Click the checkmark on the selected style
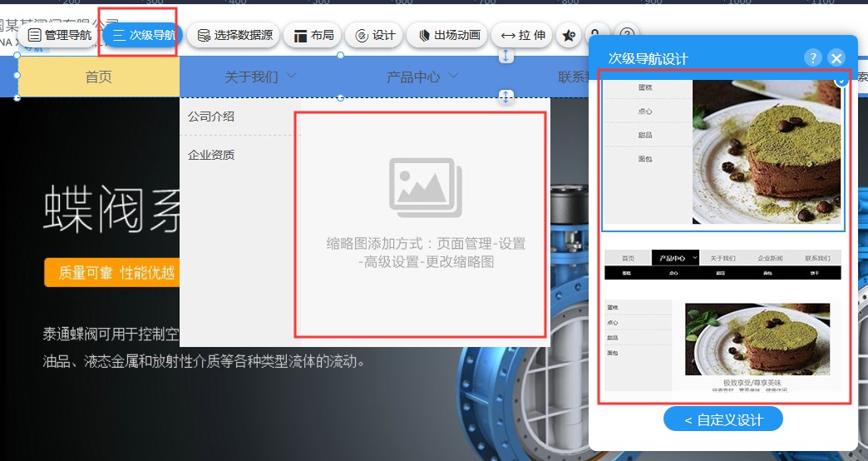 [841, 81]
